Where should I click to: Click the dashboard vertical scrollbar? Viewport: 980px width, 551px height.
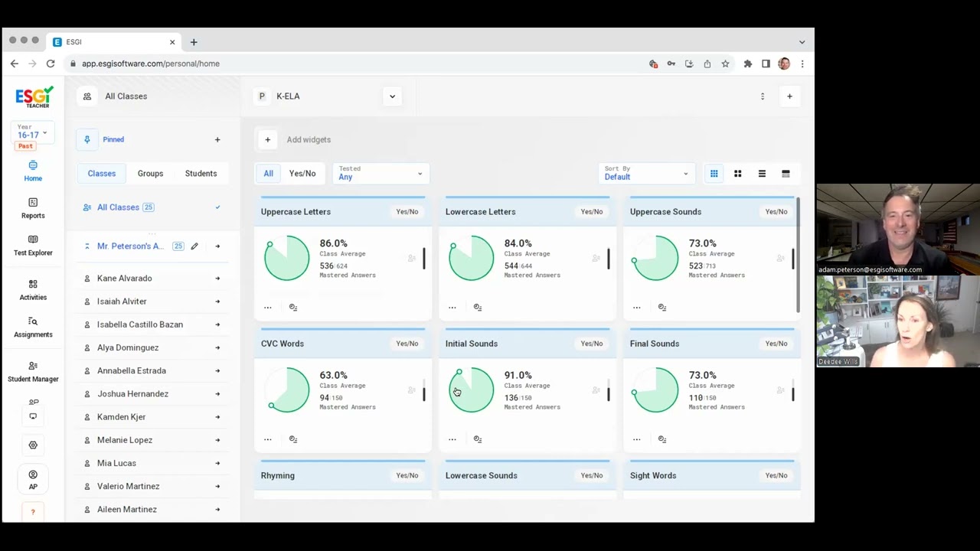coord(798,254)
